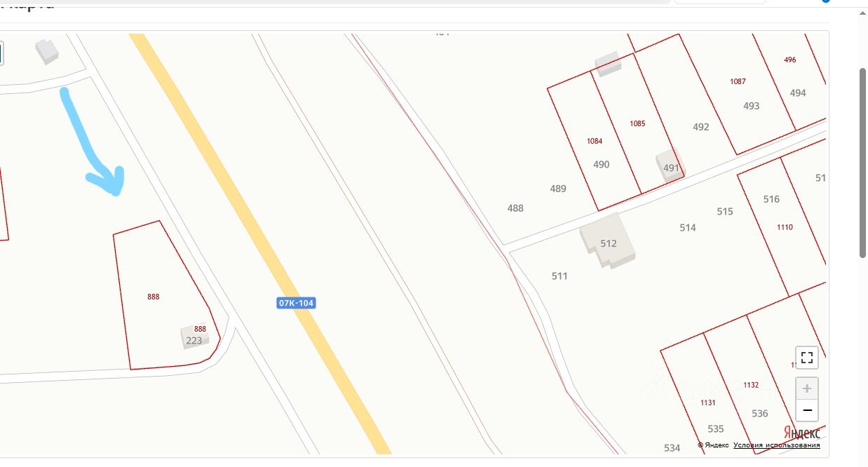
Task: Select building 512 on the map
Action: tap(608, 242)
